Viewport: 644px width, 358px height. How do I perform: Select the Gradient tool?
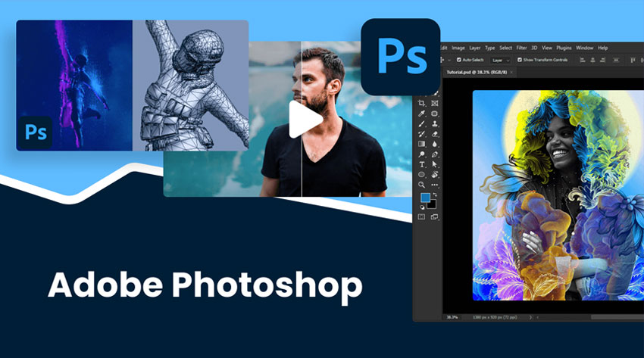coord(421,145)
